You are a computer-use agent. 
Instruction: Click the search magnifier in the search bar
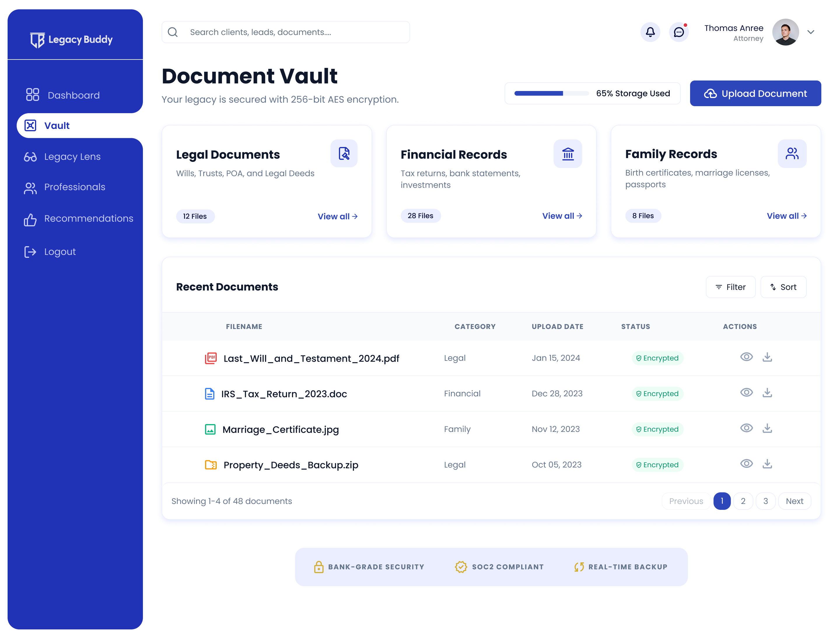[x=173, y=32]
